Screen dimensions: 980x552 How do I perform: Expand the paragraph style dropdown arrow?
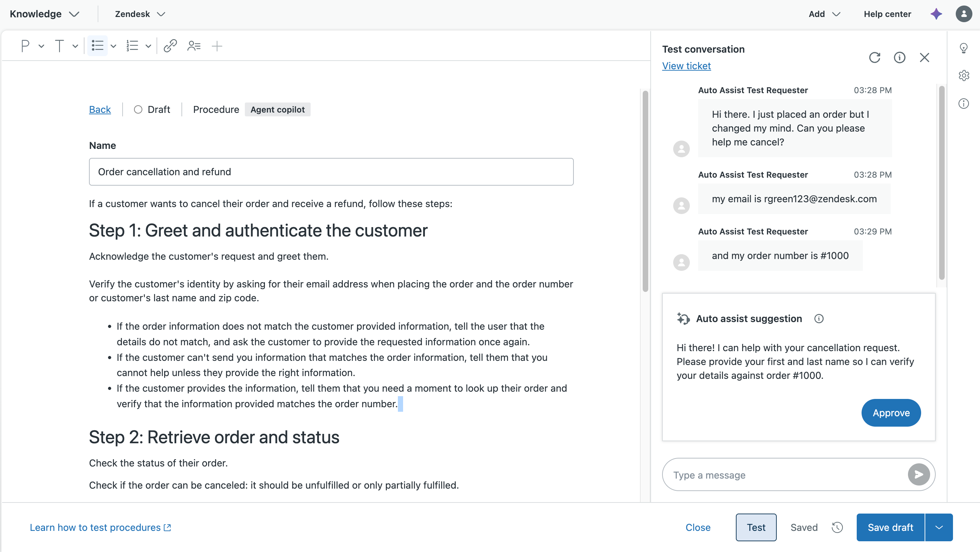click(42, 46)
